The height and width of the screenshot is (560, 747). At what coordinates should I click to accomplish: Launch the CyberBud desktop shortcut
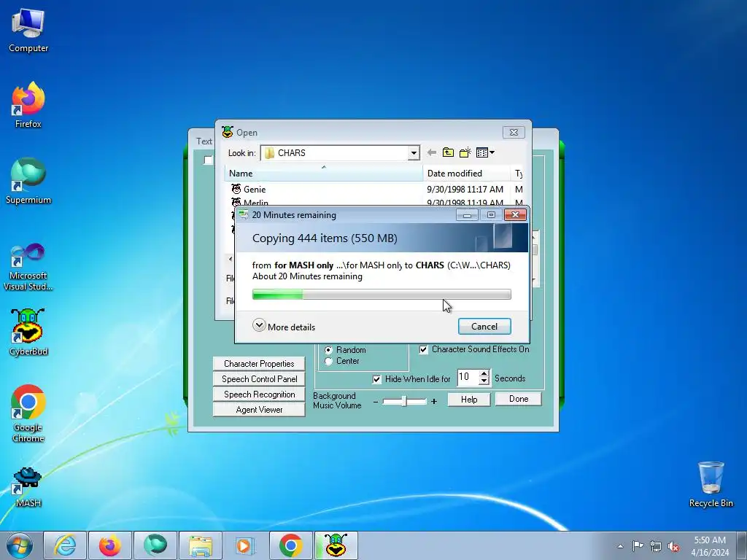[28, 332]
